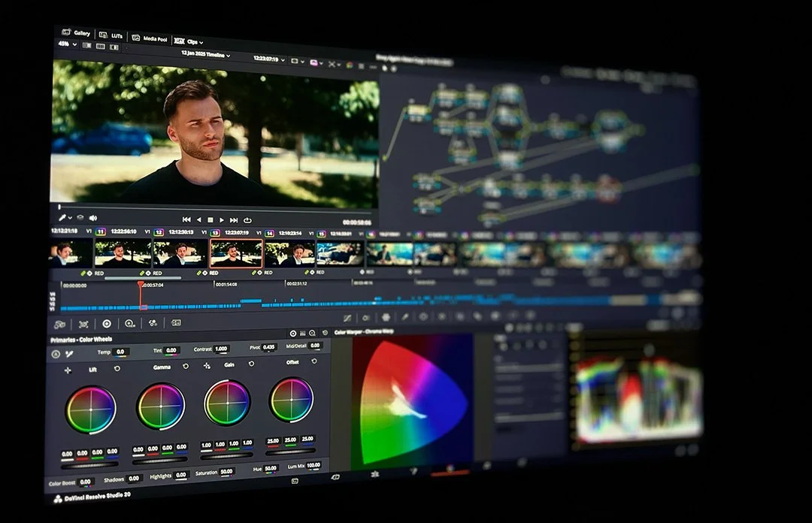Select clip 12 thumbnail
The image size is (812, 523).
pyautogui.click(x=180, y=253)
